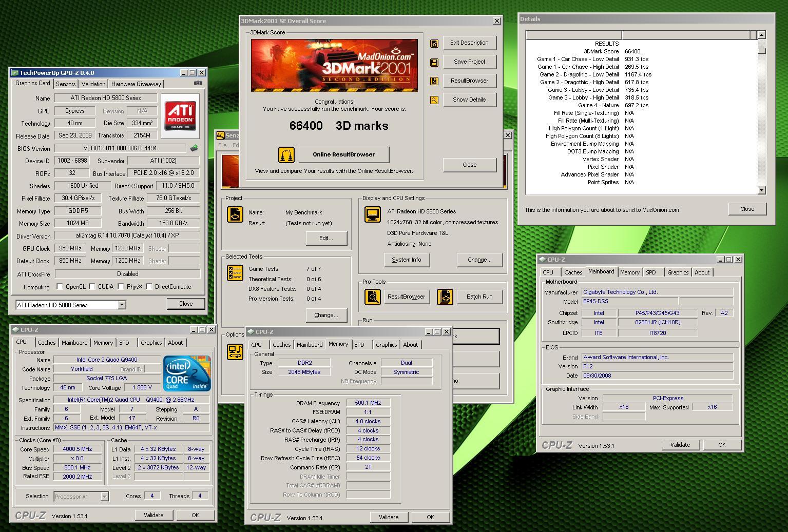The image size is (788, 532).
Task: Click the GPU-Z title bar icon
Action: (14, 73)
